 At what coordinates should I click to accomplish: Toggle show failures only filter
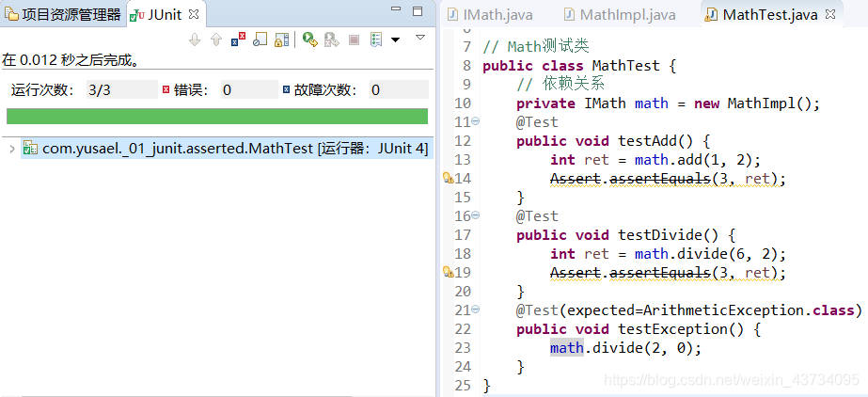(x=238, y=40)
